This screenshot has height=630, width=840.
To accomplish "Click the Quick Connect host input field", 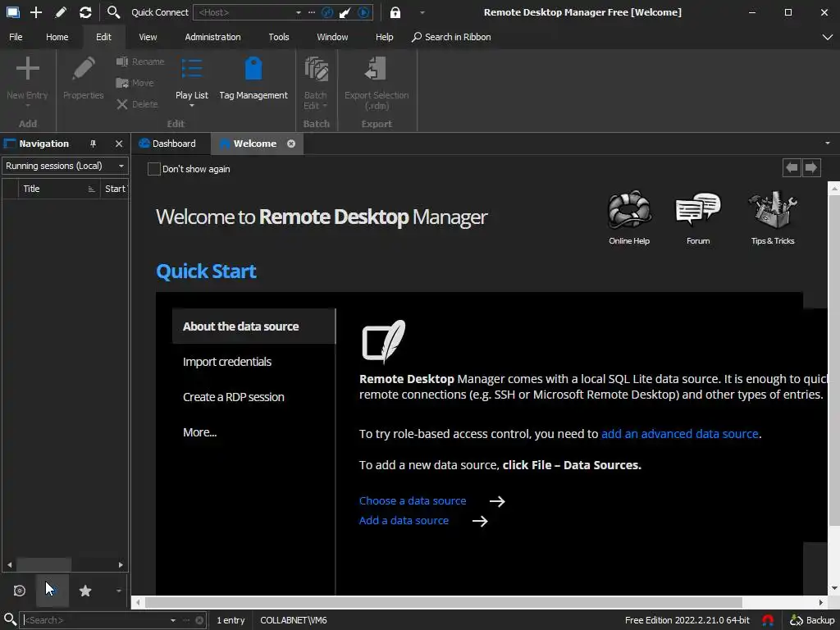I will coord(244,12).
